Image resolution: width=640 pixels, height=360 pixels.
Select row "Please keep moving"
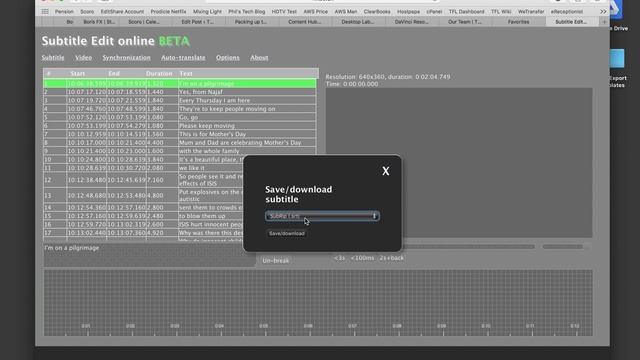180,126
